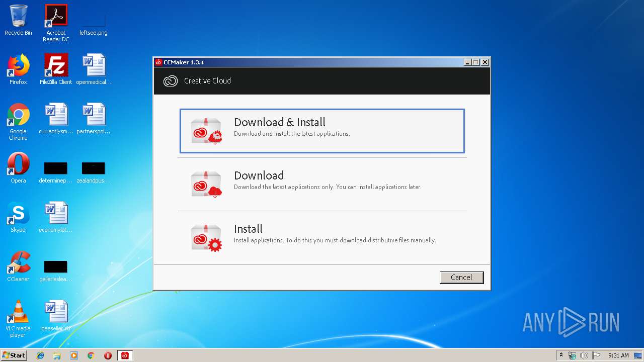Viewport: 644px width, 362px height.
Task: Open Internet Explorer from taskbar
Action: click(x=40, y=355)
